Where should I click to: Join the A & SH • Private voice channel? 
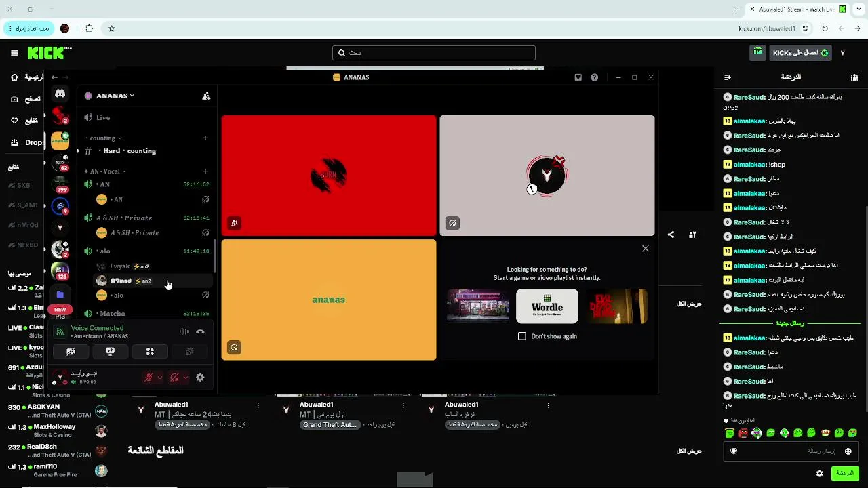click(147, 218)
